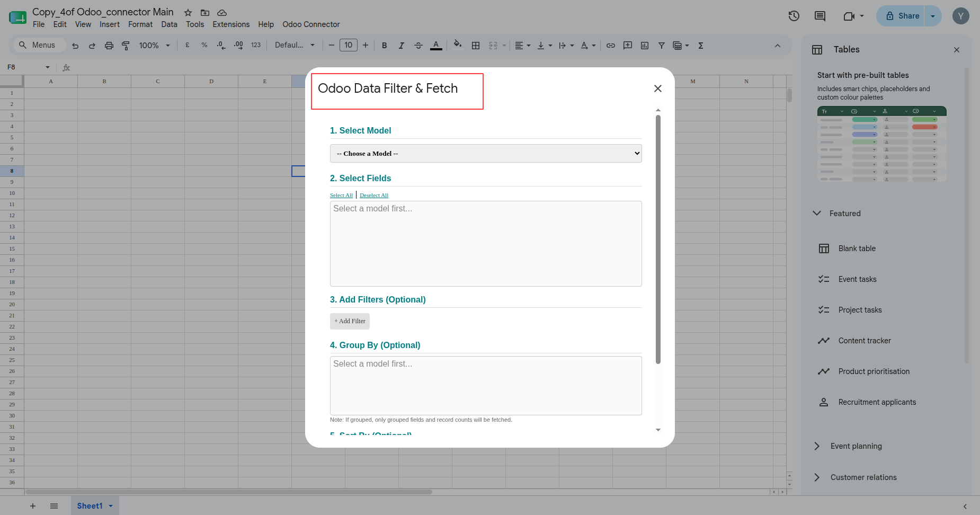This screenshot has height=515, width=980.
Task: Toggle bold formatting
Action: [x=385, y=46]
